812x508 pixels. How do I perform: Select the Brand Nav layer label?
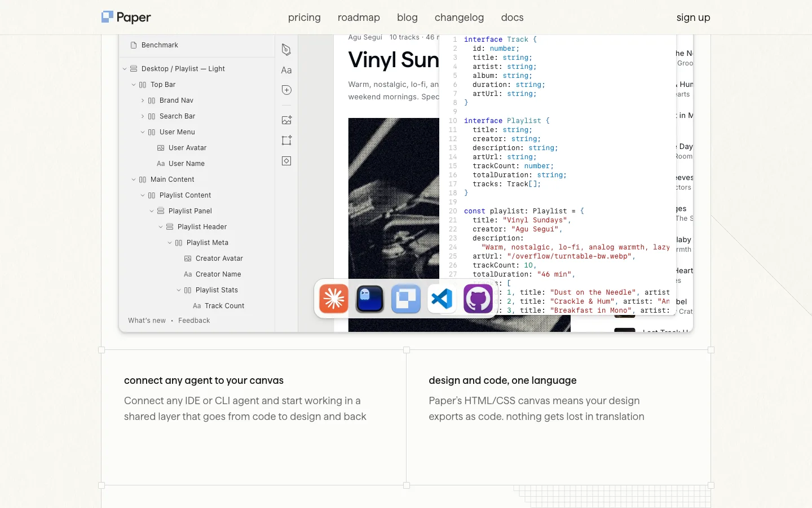pyautogui.click(x=176, y=100)
